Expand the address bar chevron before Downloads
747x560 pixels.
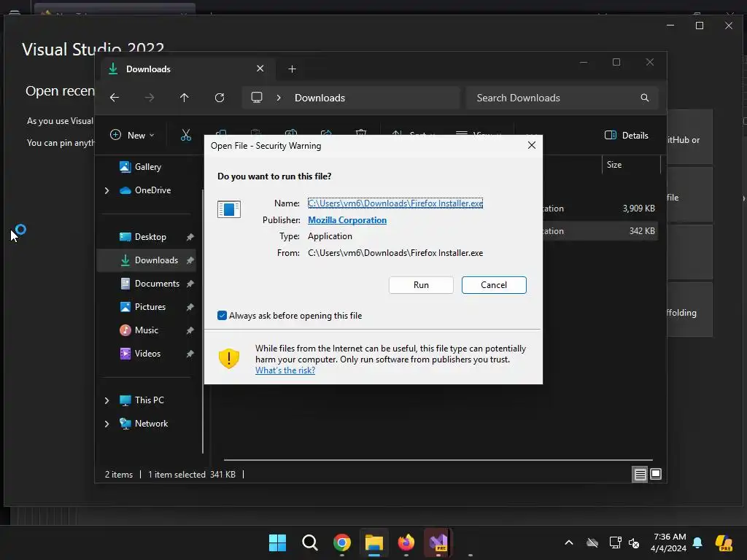[279, 98]
